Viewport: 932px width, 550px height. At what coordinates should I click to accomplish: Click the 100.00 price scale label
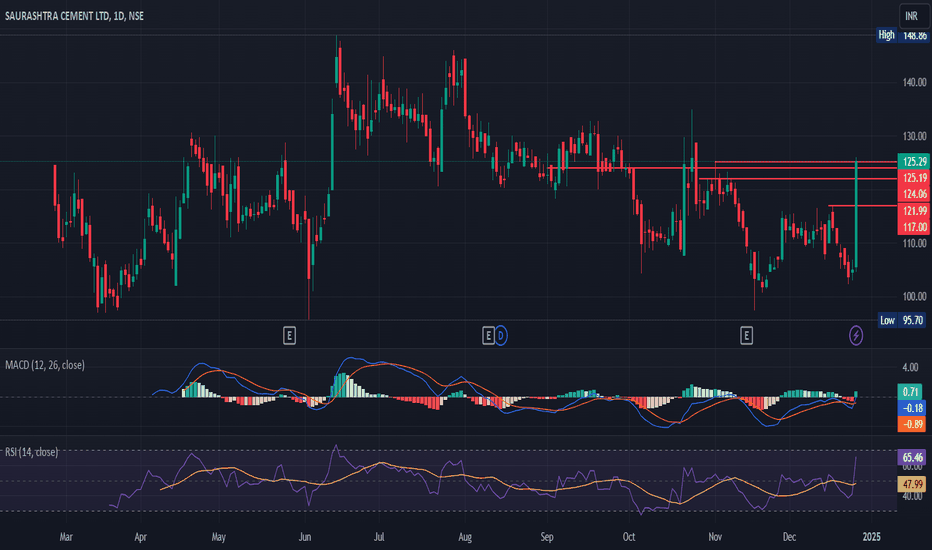pos(914,296)
